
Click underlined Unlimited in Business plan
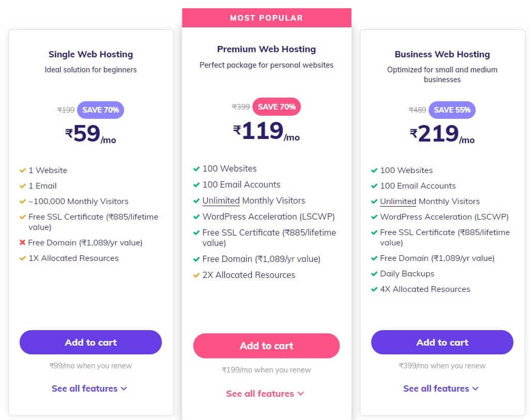398,201
